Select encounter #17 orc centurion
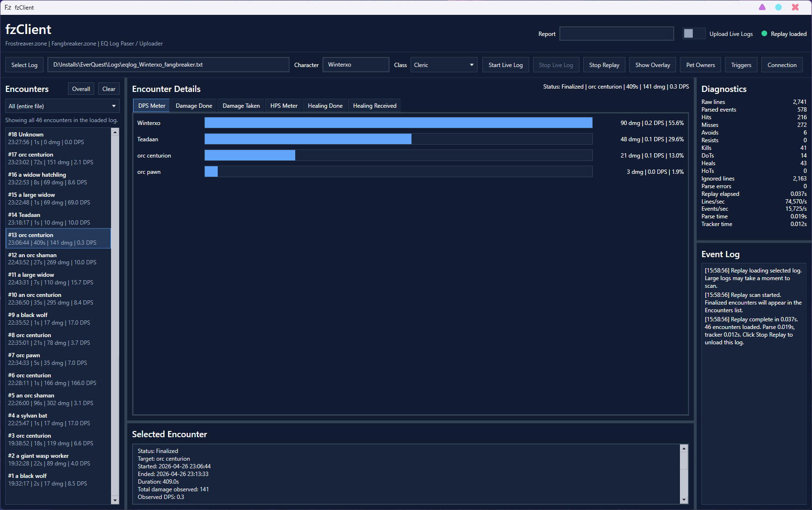Image resolution: width=812 pixels, height=510 pixels. click(x=58, y=159)
